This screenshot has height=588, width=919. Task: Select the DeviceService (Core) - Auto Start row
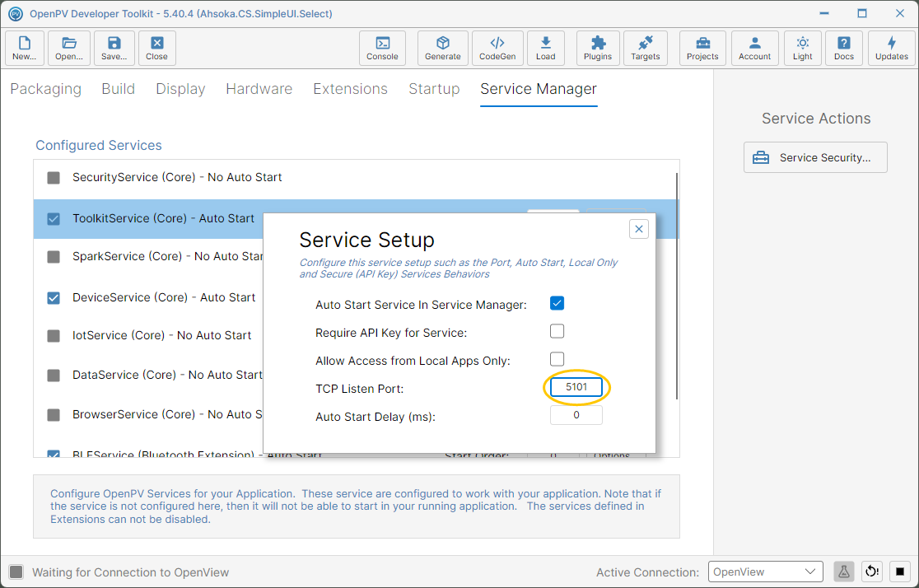click(x=164, y=297)
